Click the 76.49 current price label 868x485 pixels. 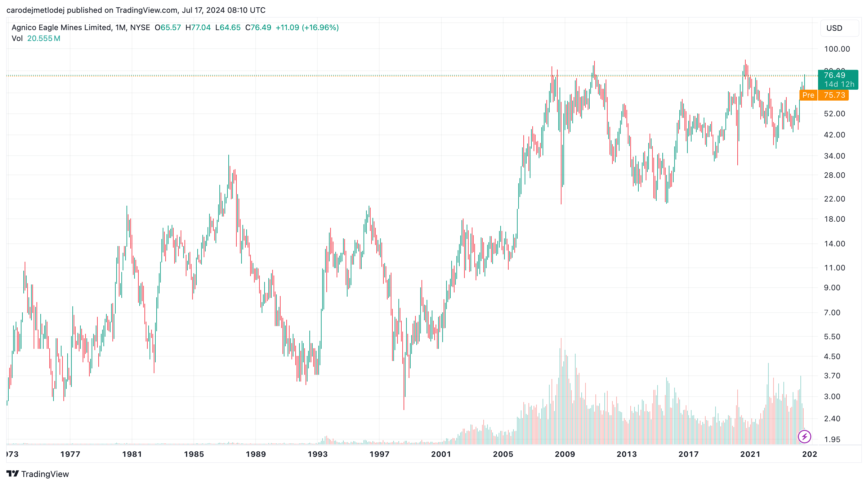click(x=834, y=75)
